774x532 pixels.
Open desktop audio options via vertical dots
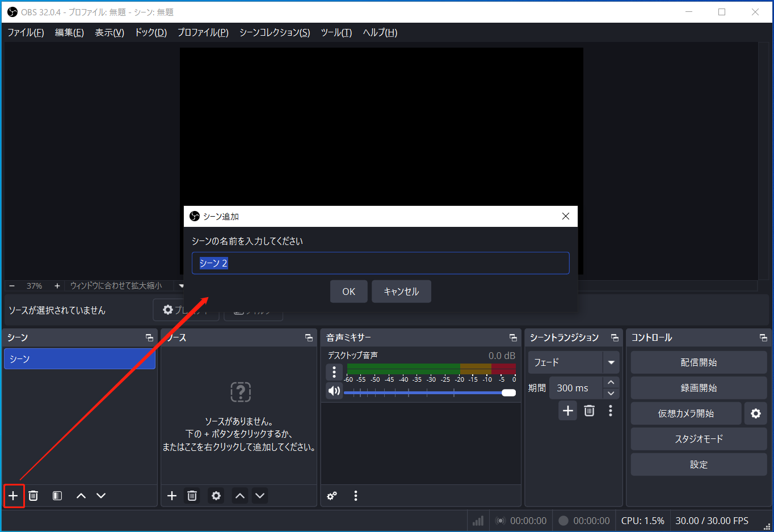(x=334, y=372)
